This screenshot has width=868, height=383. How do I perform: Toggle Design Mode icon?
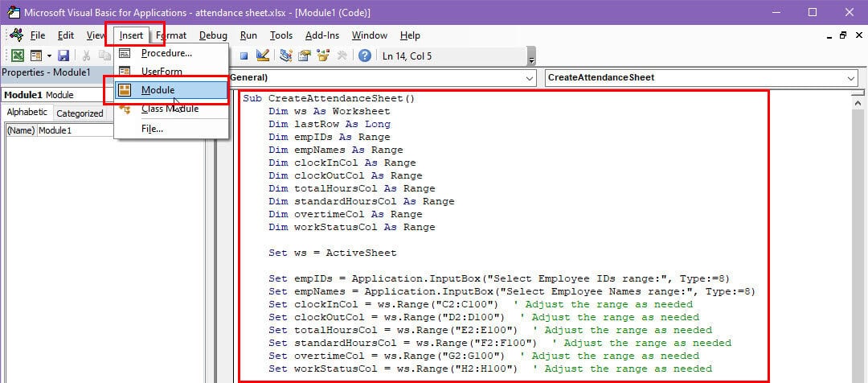point(263,56)
